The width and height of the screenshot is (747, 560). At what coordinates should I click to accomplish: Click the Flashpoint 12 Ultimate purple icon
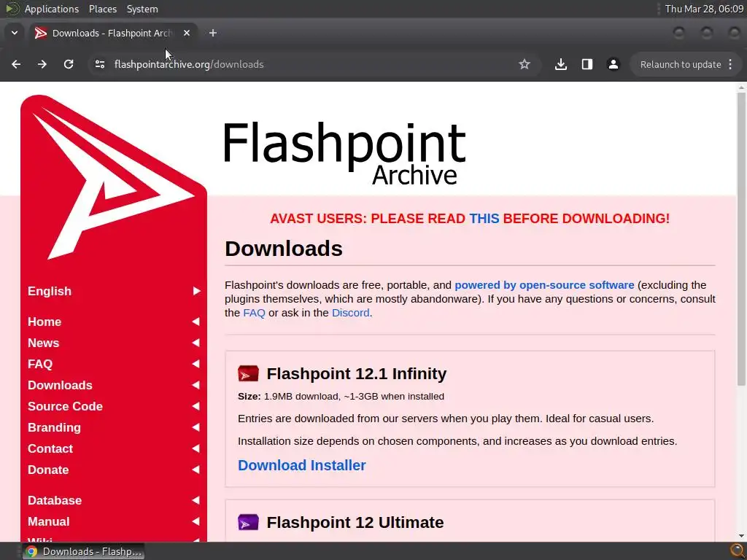(x=248, y=522)
